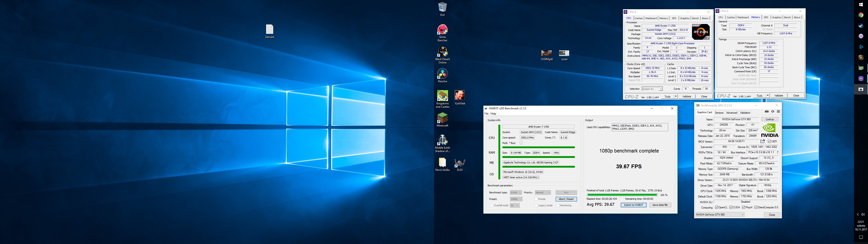Image resolution: width=868 pixels, height=244 pixels.
Task: Open the GPU selection dropdown in GPU-Z
Action: 720,215
